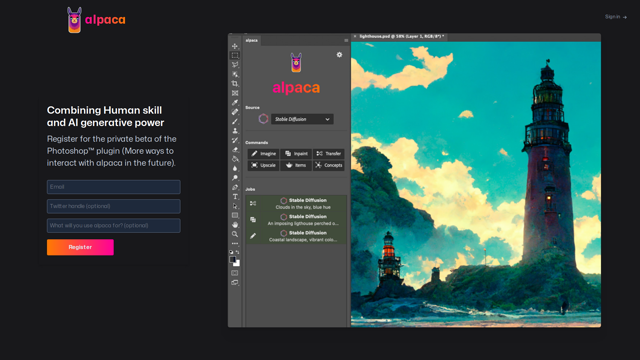
Task: Click 'What will you use alpaca for?' field
Action: click(x=113, y=225)
